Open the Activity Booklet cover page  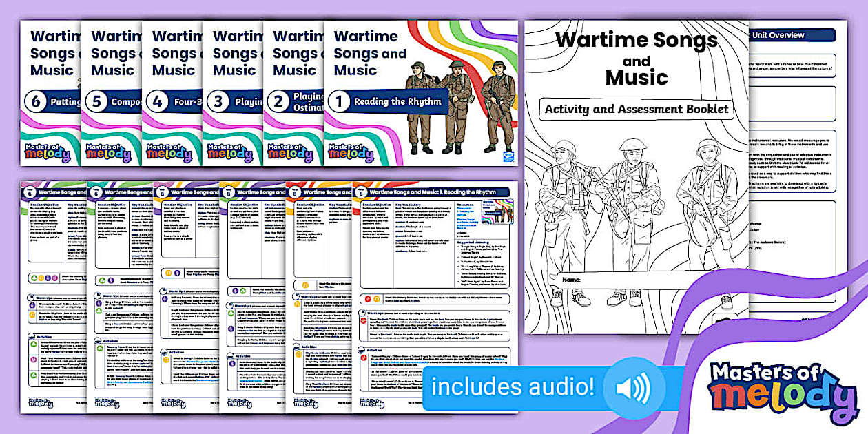click(636, 172)
